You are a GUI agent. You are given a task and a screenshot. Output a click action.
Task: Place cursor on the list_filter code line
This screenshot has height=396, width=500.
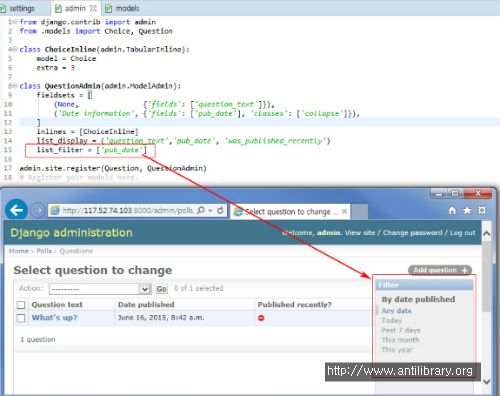point(91,150)
